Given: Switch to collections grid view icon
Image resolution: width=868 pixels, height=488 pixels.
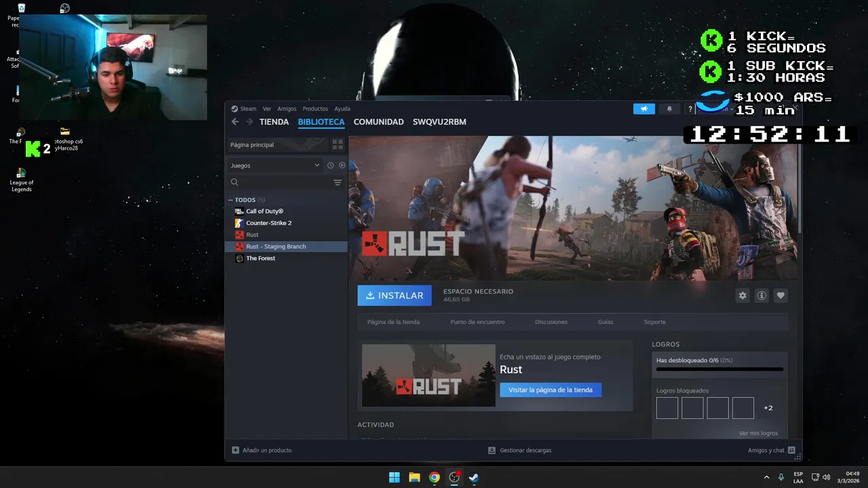Looking at the screenshot, I should [x=337, y=144].
